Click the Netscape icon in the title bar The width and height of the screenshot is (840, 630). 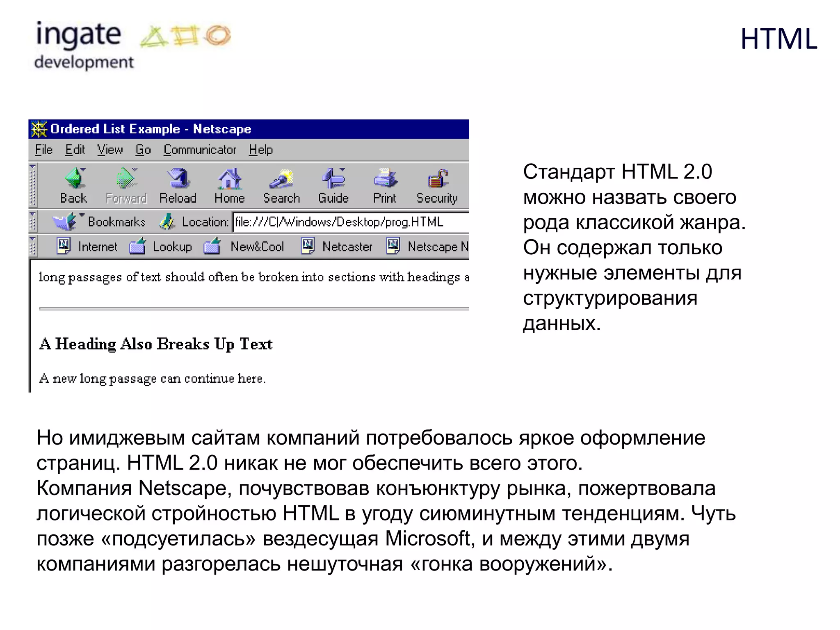pyautogui.click(x=39, y=129)
